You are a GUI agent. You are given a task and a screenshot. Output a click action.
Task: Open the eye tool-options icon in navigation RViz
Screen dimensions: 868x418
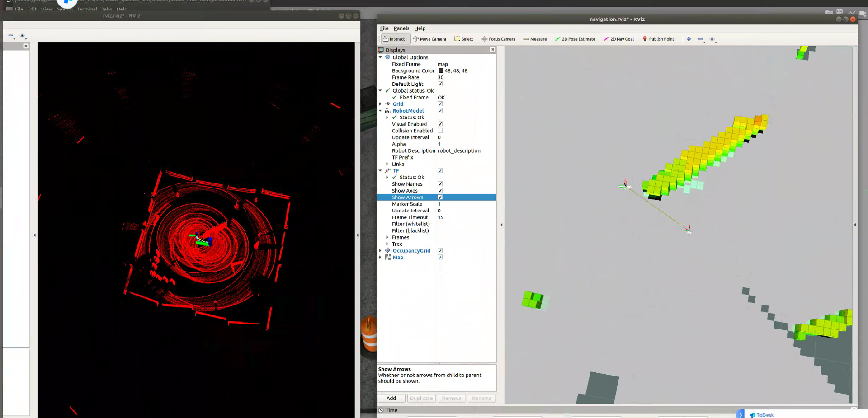point(712,39)
